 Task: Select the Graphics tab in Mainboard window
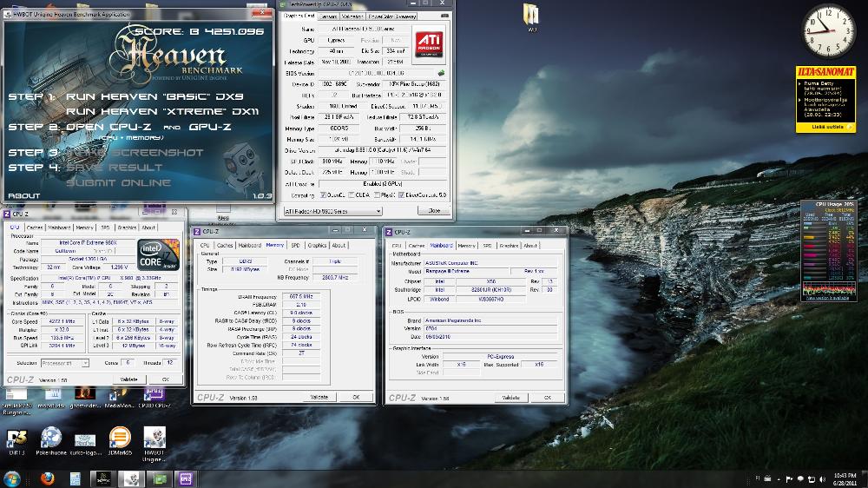click(509, 246)
